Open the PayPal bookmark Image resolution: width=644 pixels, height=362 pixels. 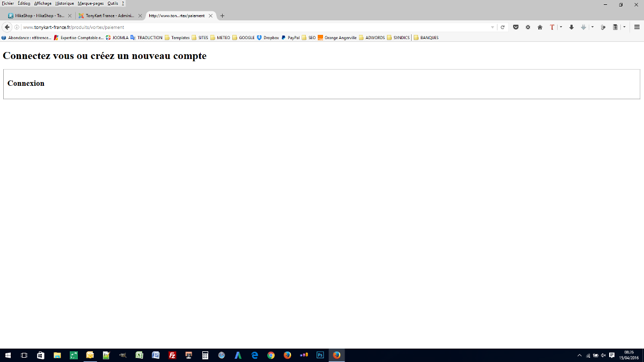(290, 38)
